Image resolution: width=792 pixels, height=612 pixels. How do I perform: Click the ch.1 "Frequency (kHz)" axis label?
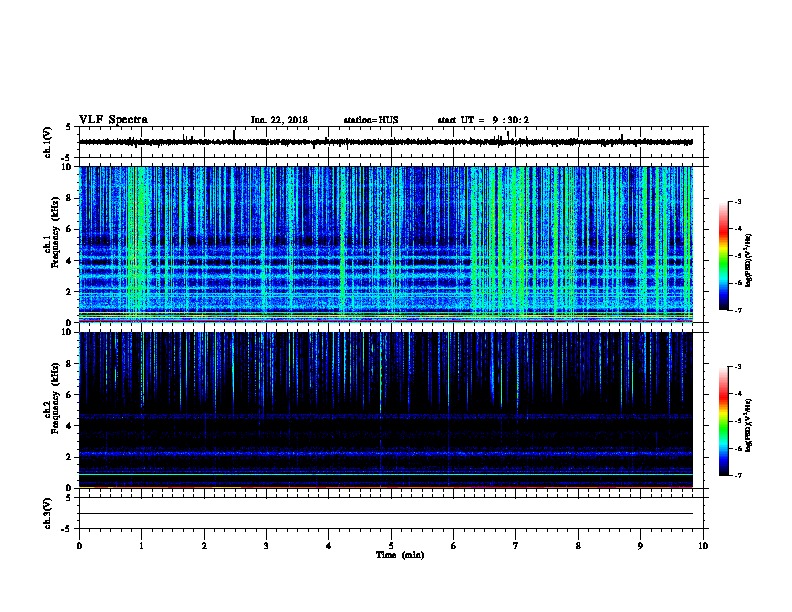55,232
